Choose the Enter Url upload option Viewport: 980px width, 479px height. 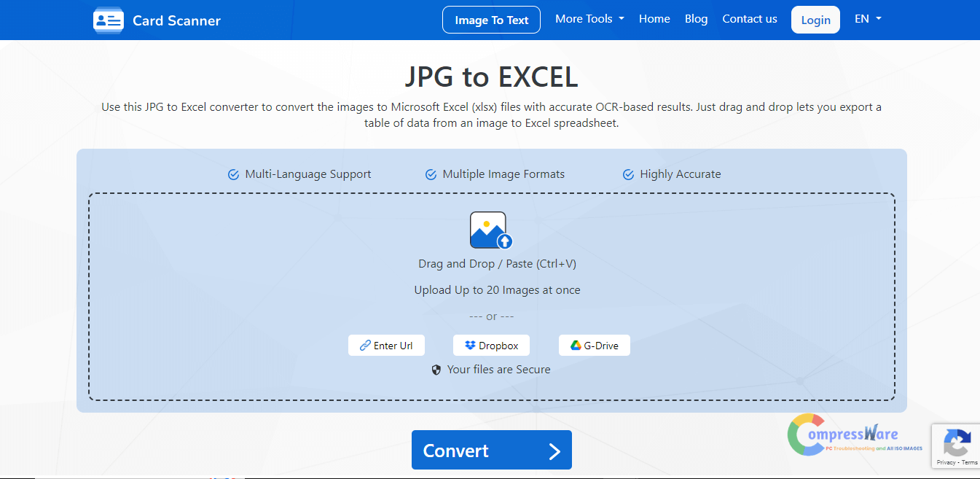coord(386,346)
